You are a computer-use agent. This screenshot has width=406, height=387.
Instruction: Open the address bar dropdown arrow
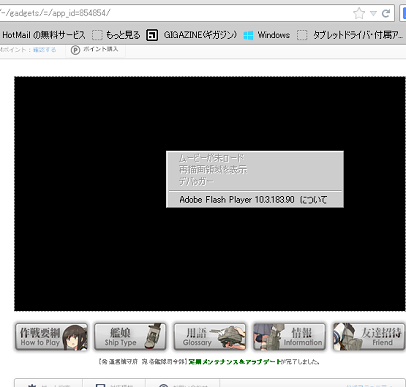coord(373,13)
